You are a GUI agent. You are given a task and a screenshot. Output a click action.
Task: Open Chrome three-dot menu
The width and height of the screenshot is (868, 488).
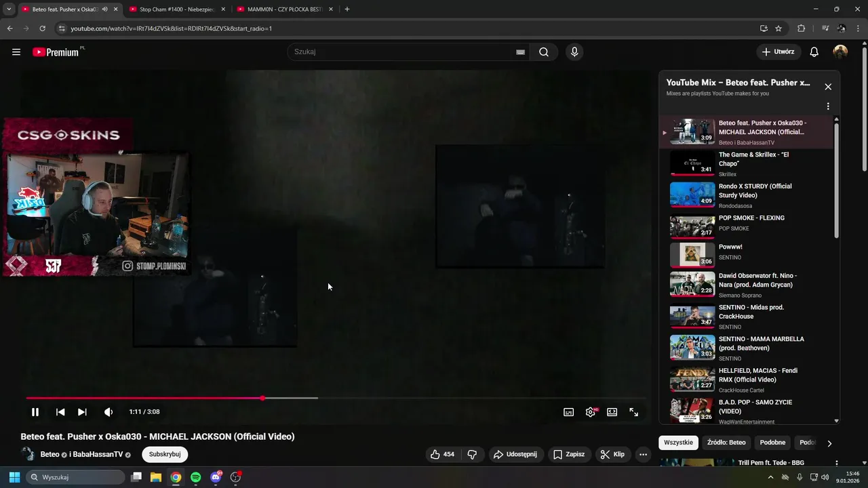point(858,28)
